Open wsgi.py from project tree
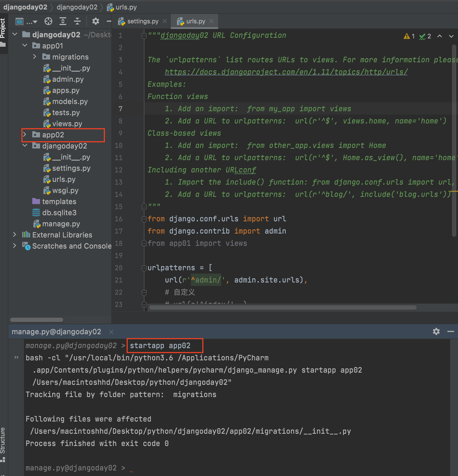The width and height of the screenshot is (458, 476). click(x=61, y=190)
